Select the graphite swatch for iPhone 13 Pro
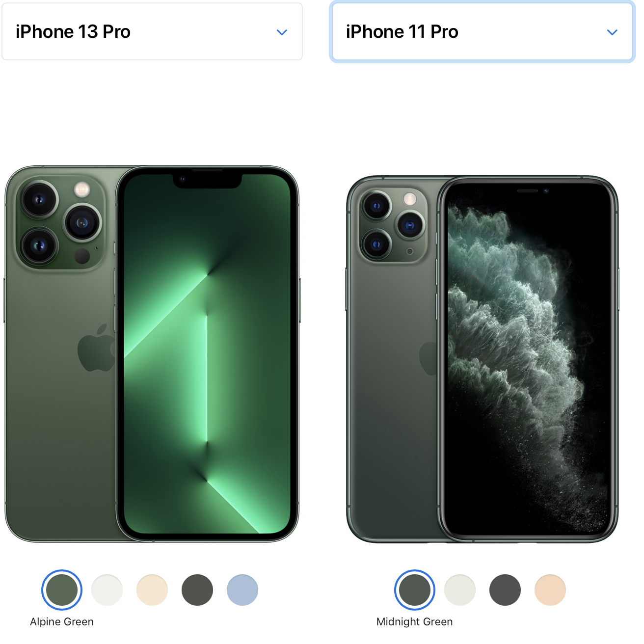The image size is (644, 644). point(197,590)
